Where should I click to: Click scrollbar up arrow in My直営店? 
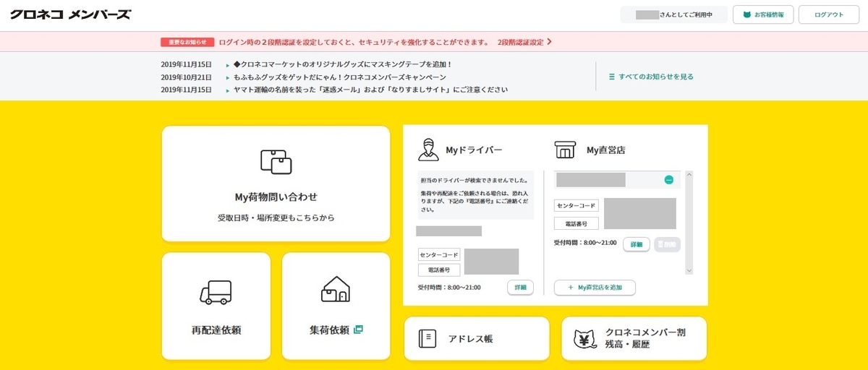click(x=689, y=174)
